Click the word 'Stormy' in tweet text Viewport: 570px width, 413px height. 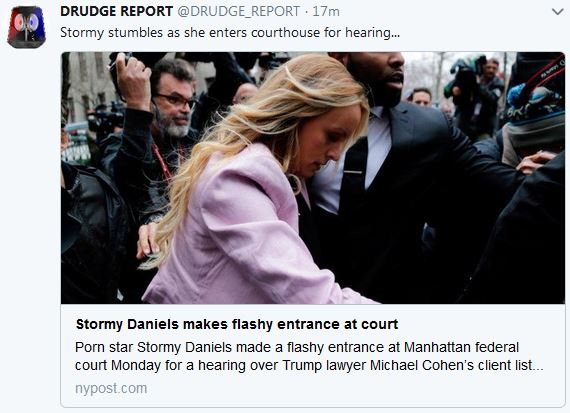(x=82, y=32)
